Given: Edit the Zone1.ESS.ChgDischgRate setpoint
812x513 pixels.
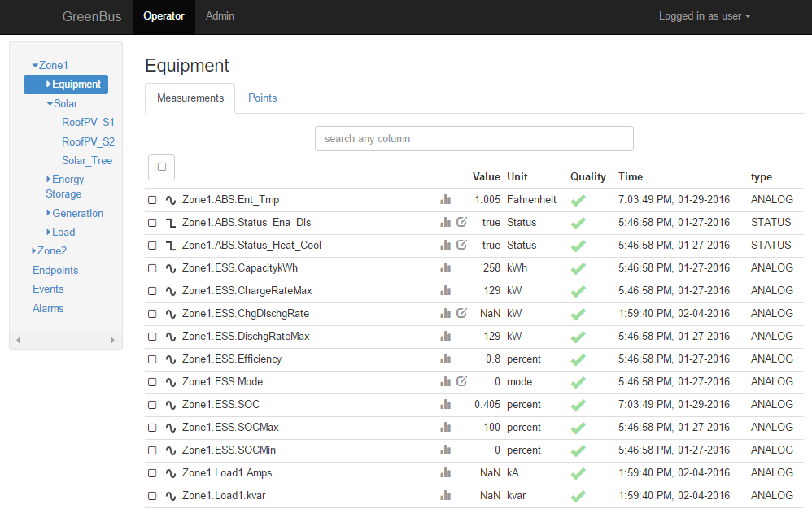Looking at the screenshot, I should click(461, 313).
